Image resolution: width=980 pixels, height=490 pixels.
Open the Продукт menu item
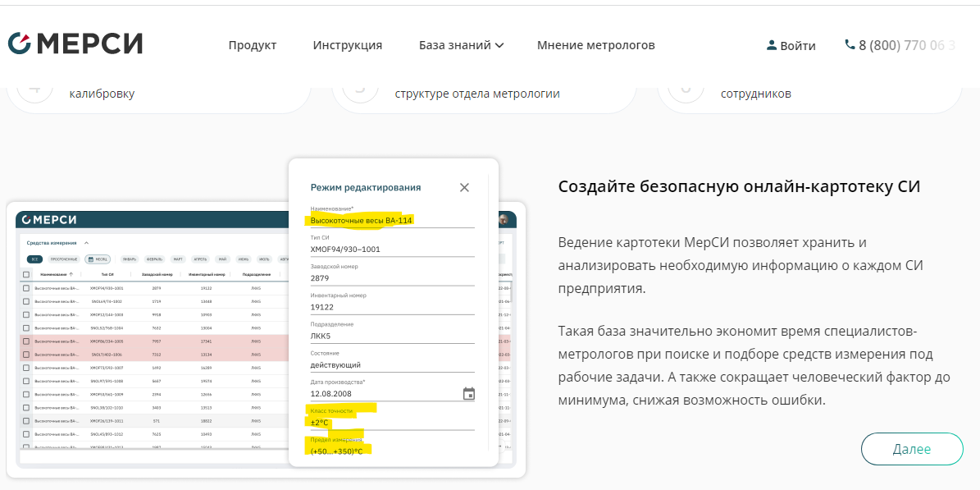click(253, 45)
